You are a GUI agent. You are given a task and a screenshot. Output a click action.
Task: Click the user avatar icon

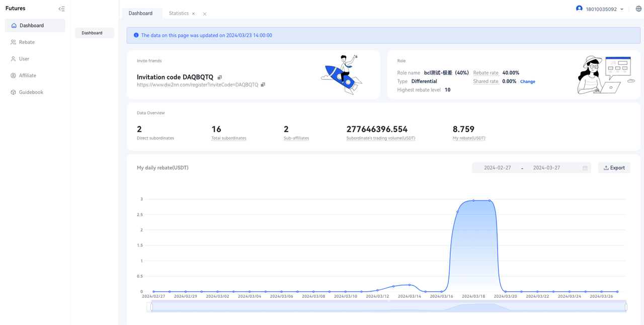(x=579, y=9)
